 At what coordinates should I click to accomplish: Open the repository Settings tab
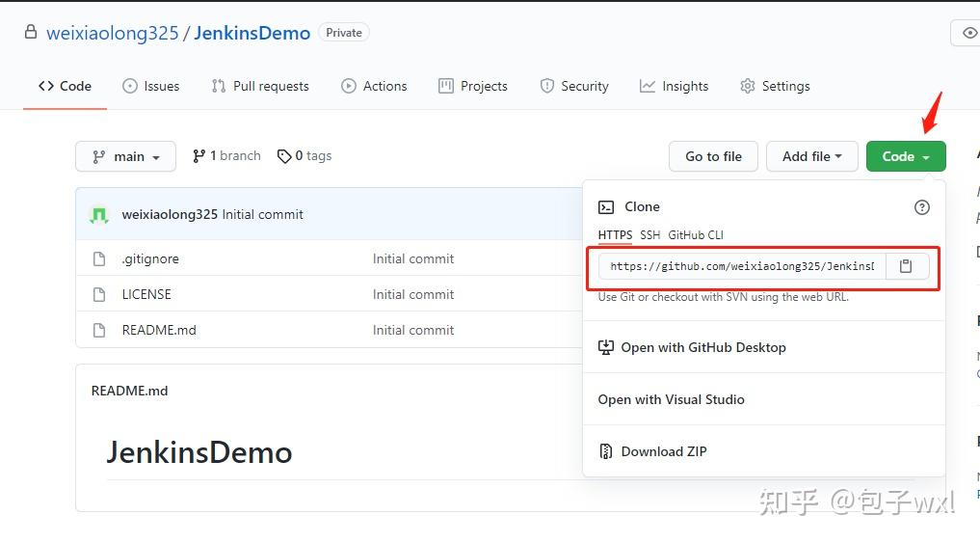pos(775,87)
